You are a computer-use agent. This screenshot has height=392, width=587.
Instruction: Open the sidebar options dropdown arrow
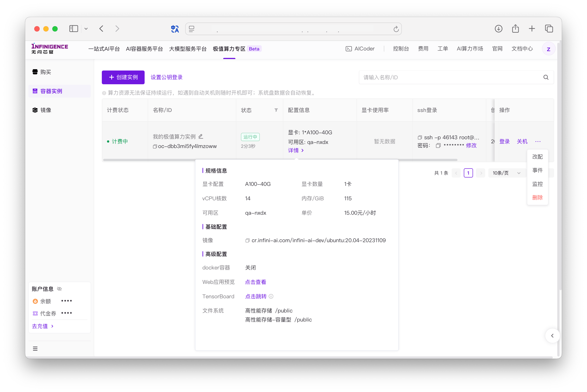pyautogui.click(x=86, y=29)
